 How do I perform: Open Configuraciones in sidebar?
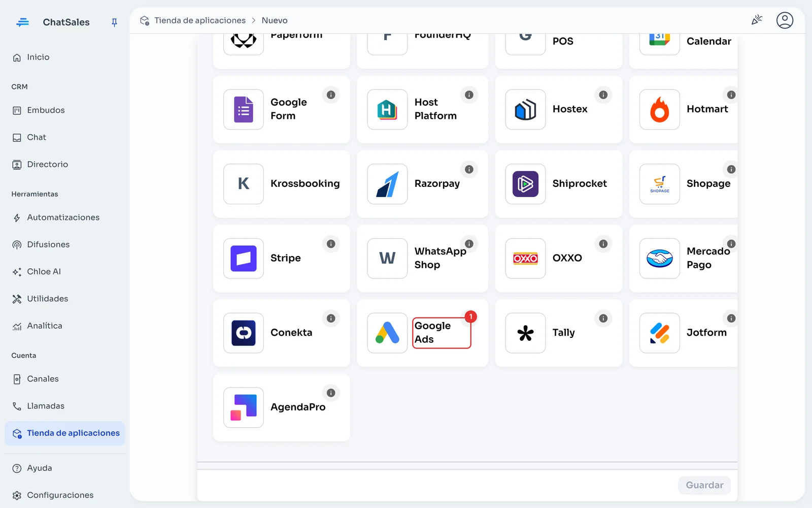coord(64,495)
